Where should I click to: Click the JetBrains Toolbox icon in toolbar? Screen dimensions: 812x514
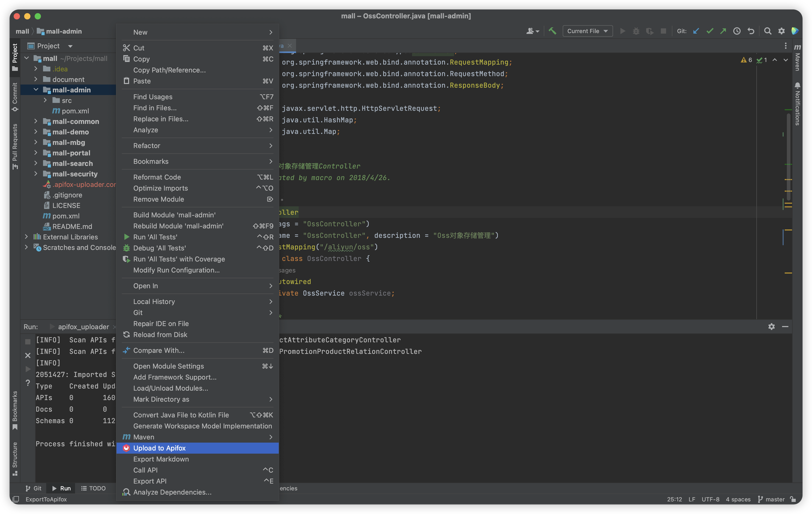pos(795,31)
